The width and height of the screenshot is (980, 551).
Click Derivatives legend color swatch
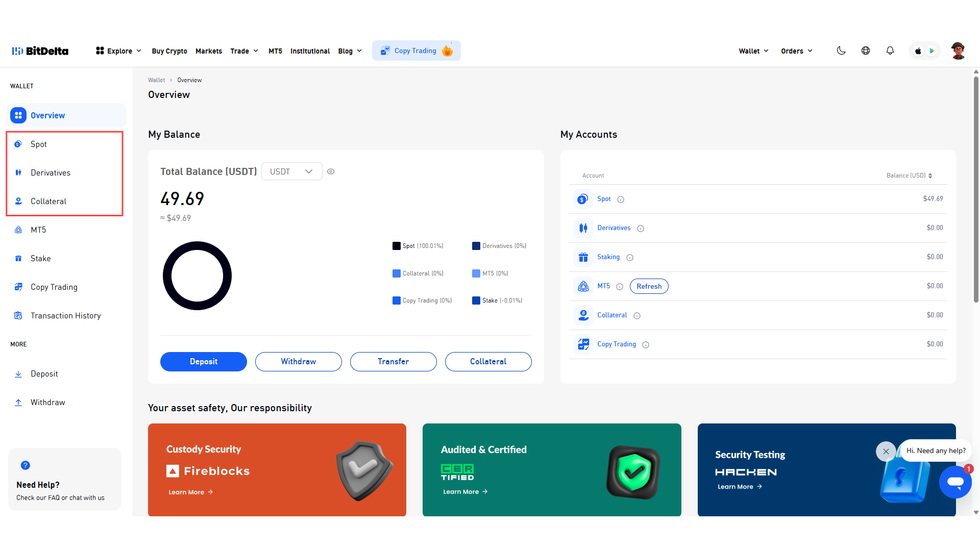(476, 246)
